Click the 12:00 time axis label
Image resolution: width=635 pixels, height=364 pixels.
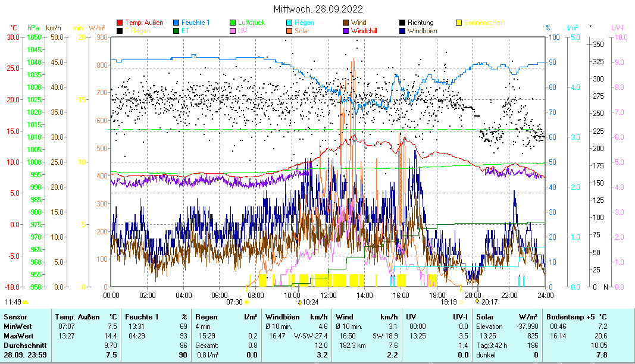328,295
